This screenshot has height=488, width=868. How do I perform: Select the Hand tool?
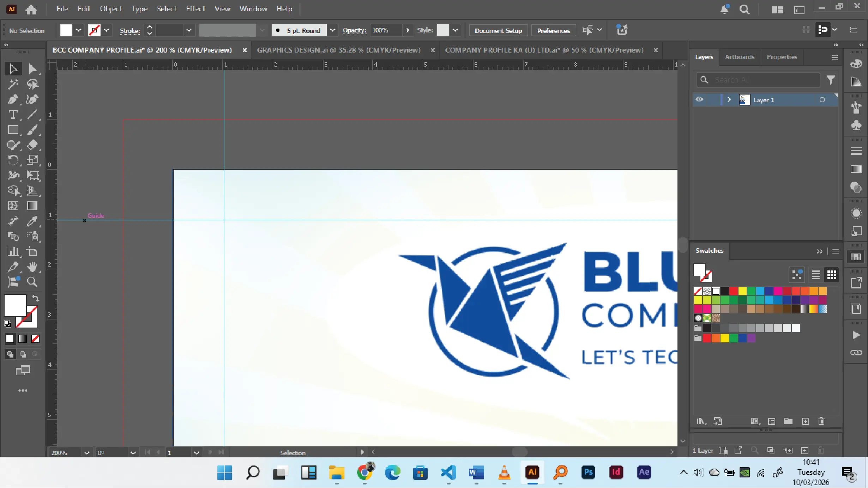tap(32, 267)
